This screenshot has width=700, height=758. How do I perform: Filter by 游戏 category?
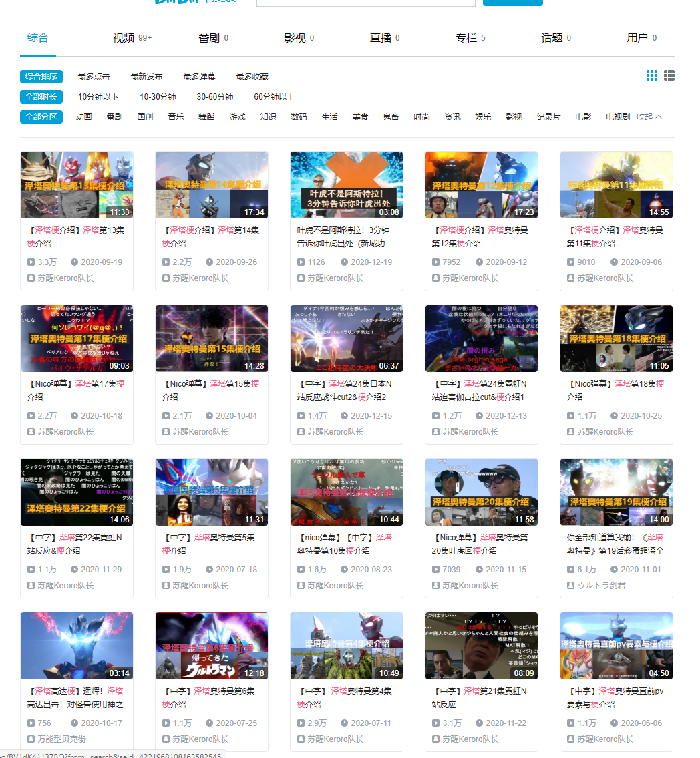[237, 116]
